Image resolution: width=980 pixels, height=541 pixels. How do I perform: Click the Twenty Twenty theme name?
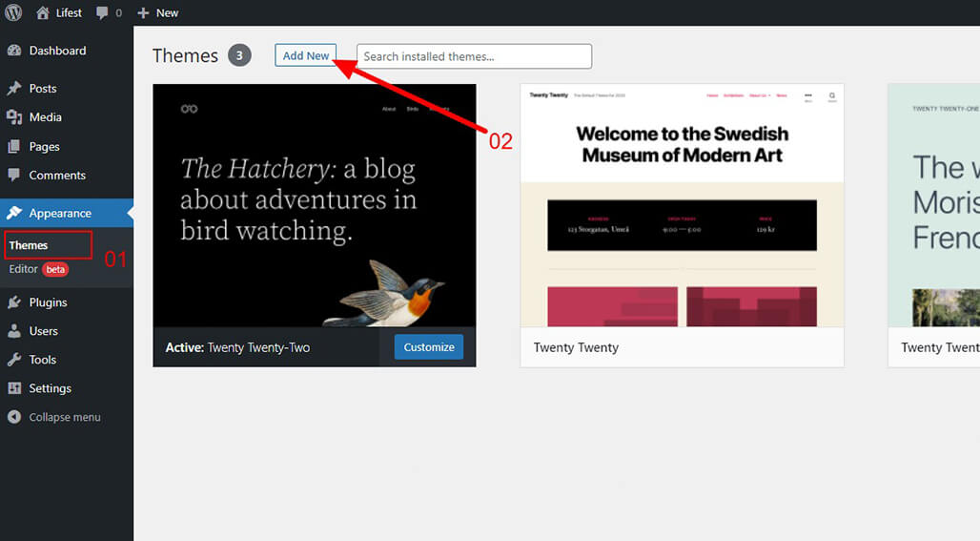(x=576, y=347)
